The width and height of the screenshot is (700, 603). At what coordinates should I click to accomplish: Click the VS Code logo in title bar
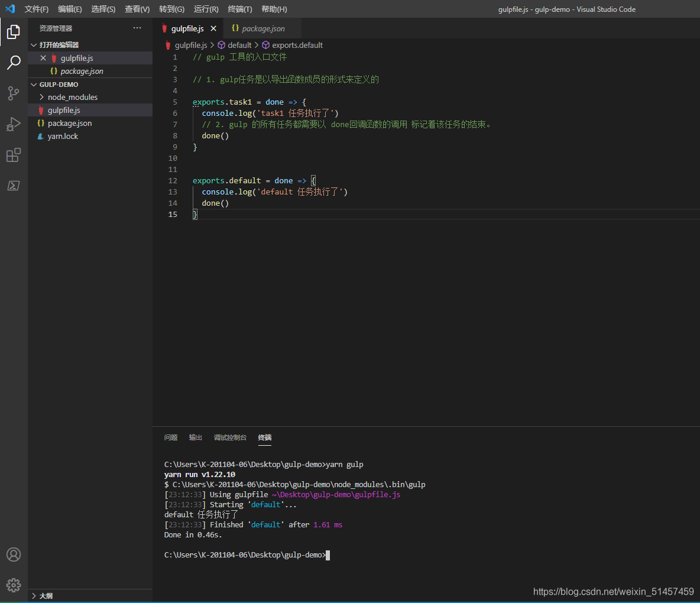(10, 9)
